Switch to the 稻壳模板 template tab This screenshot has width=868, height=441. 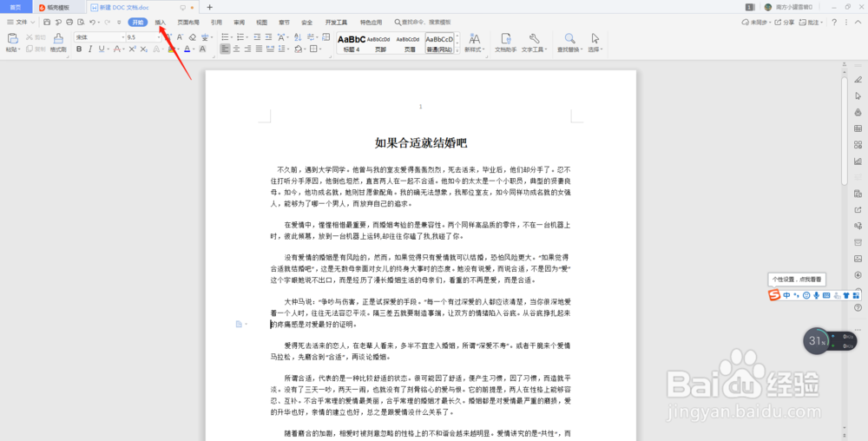pyautogui.click(x=58, y=7)
